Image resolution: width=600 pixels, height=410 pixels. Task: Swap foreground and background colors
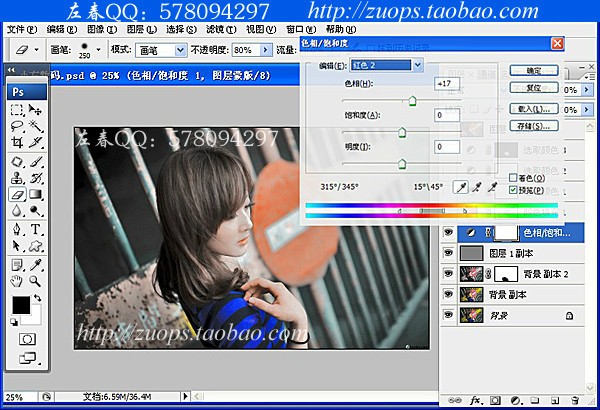[x=38, y=297]
